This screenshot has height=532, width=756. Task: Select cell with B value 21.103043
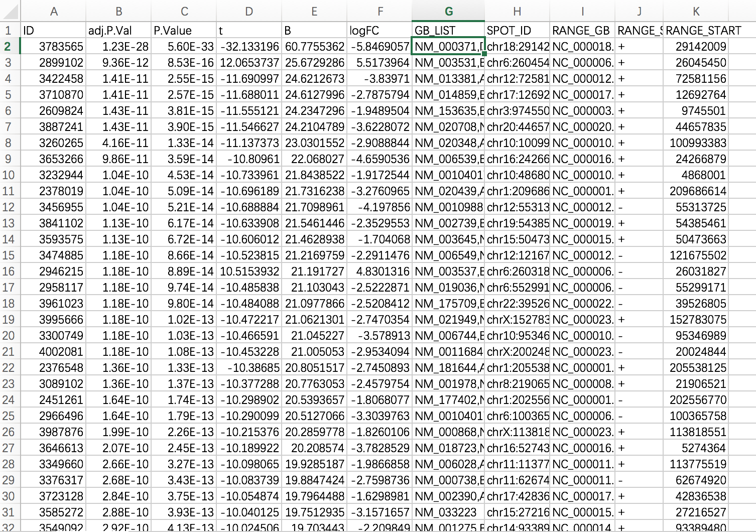(314, 287)
